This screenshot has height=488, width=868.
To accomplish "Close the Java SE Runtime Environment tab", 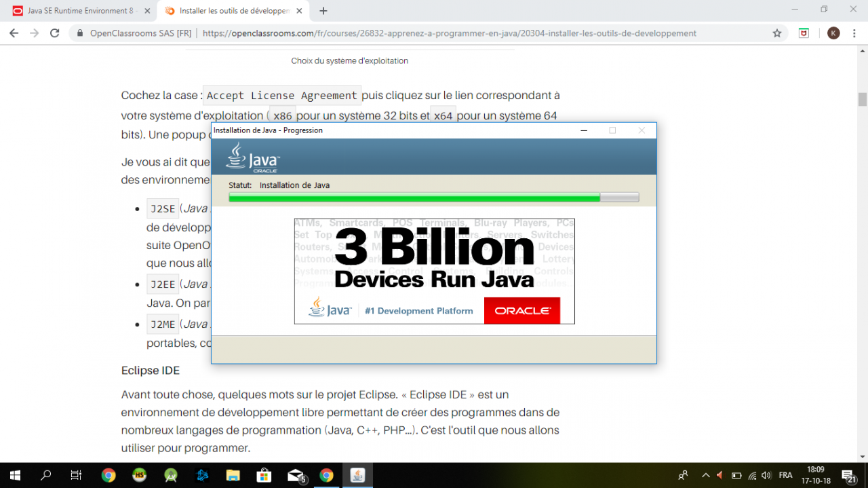I will [148, 11].
